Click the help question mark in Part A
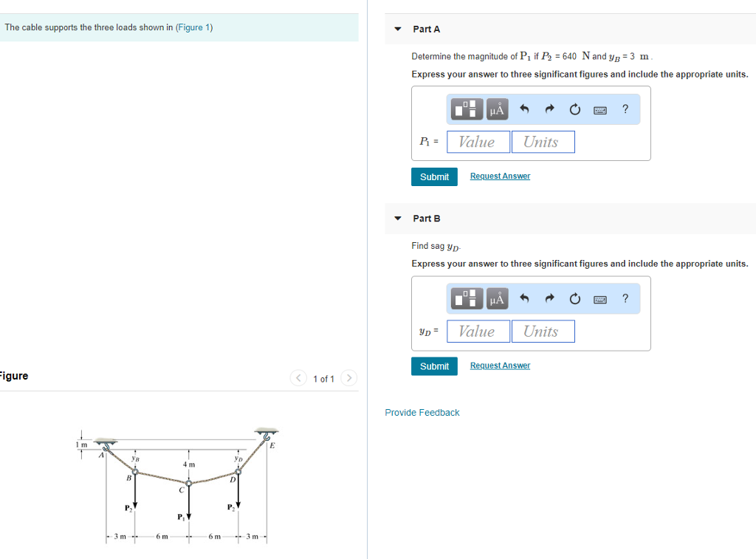Image resolution: width=756 pixels, height=559 pixels. [x=625, y=109]
